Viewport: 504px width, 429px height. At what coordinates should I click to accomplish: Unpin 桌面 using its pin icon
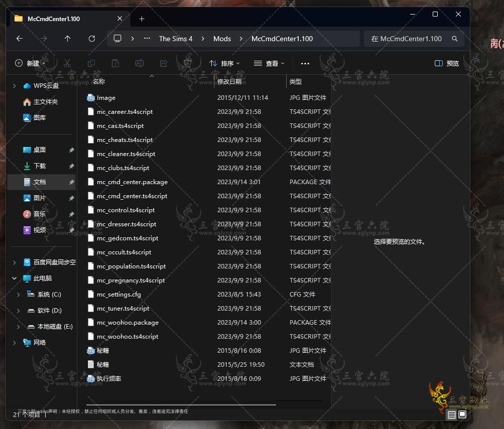coord(71,150)
